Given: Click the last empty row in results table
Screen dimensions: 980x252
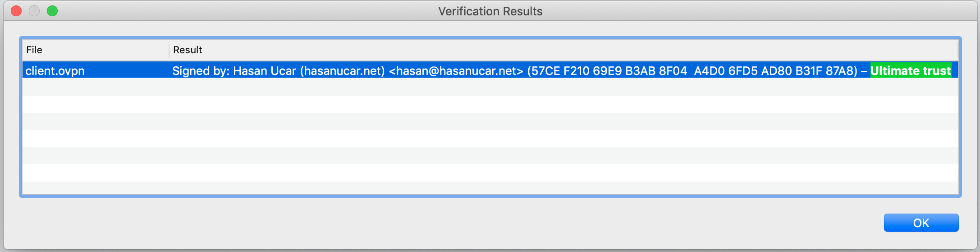Looking at the screenshot, I should (x=490, y=187).
